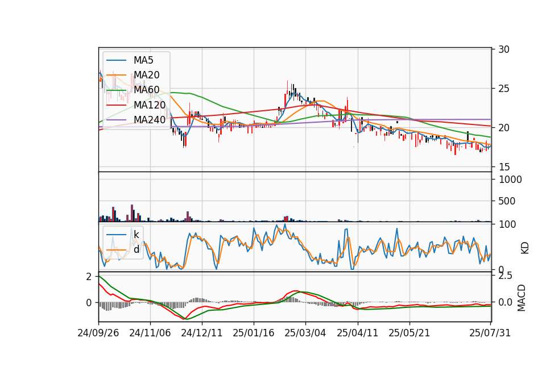Click the MACD right axis label 0.0
This screenshot has width=546, height=392.
[505, 302]
